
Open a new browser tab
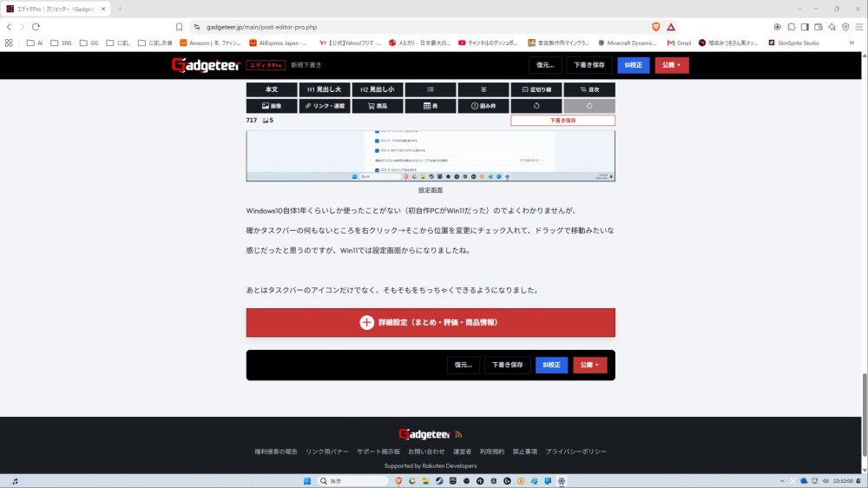[120, 9]
